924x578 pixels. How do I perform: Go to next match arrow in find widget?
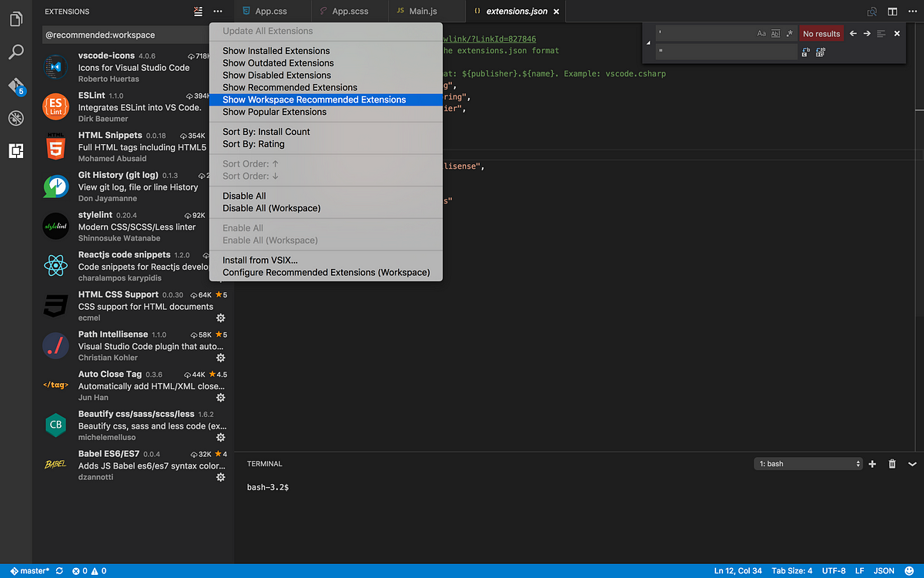pyautogui.click(x=867, y=34)
